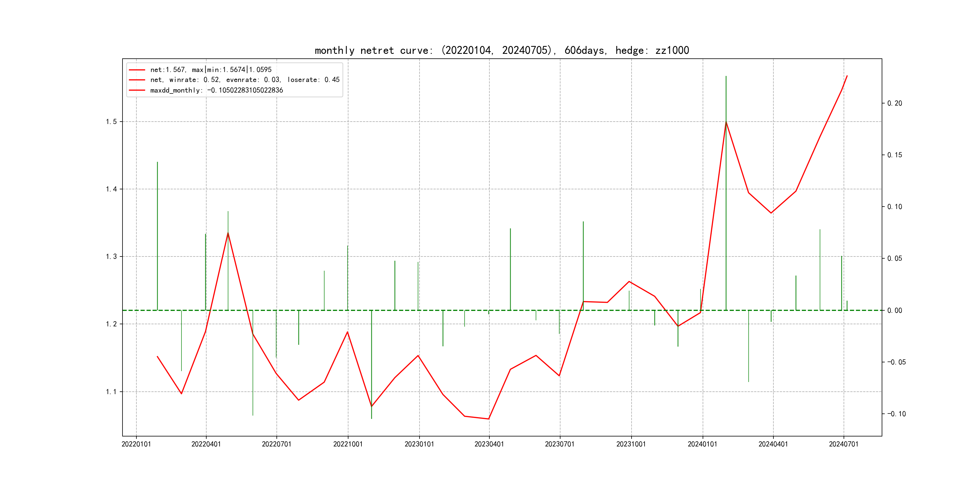Viewport: 980px width, 490px height.
Task: Click the 1.1 left axis tick label
Action: point(111,392)
